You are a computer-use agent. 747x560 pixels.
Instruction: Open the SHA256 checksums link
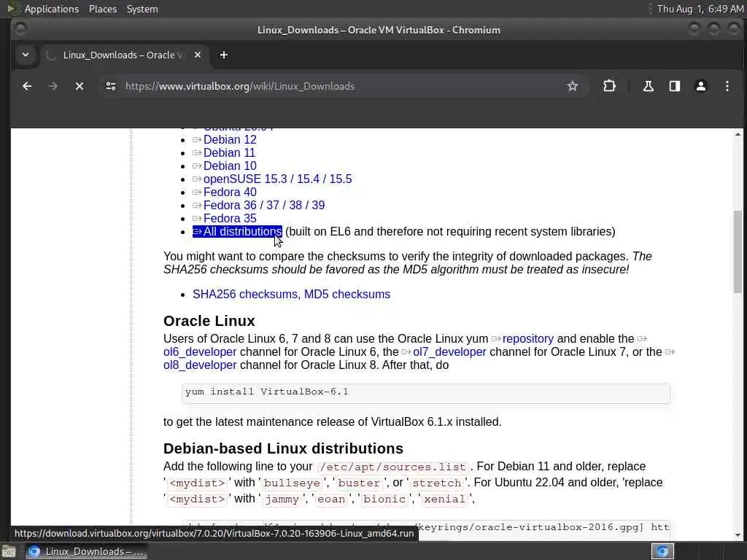click(245, 295)
